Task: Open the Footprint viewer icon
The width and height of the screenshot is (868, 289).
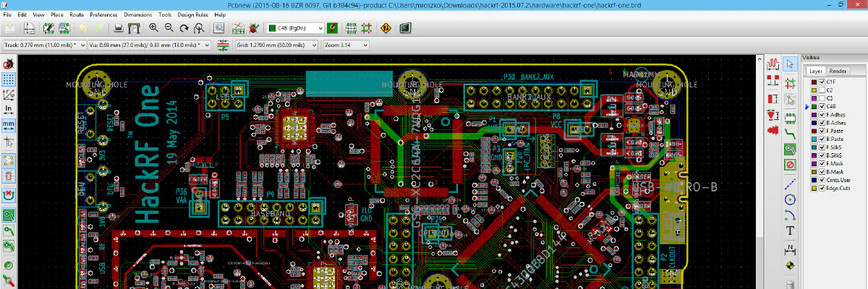Action: click(64, 28)
